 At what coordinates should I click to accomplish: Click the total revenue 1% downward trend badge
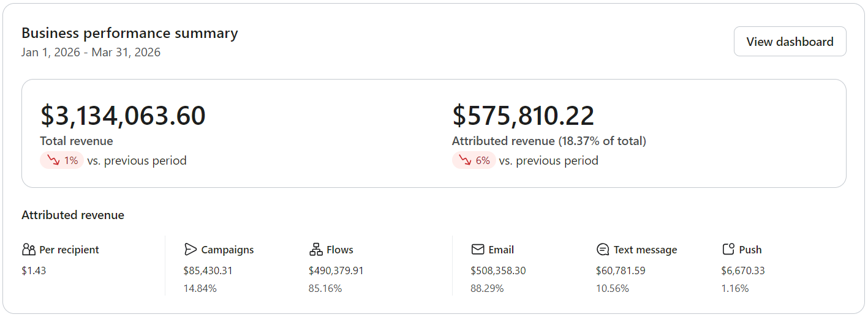(61, 161)
